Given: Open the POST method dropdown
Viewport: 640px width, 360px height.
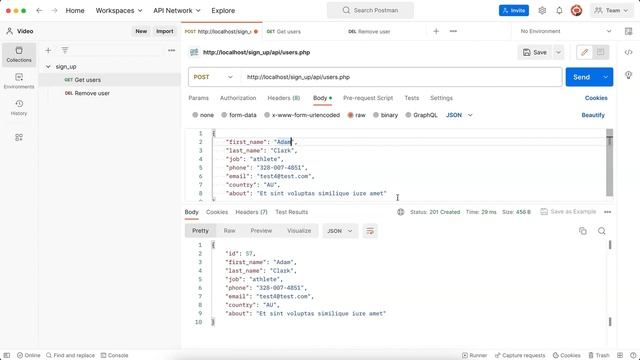Looking at the screenshot, I should pyautogui.click(x=213, y=77).
